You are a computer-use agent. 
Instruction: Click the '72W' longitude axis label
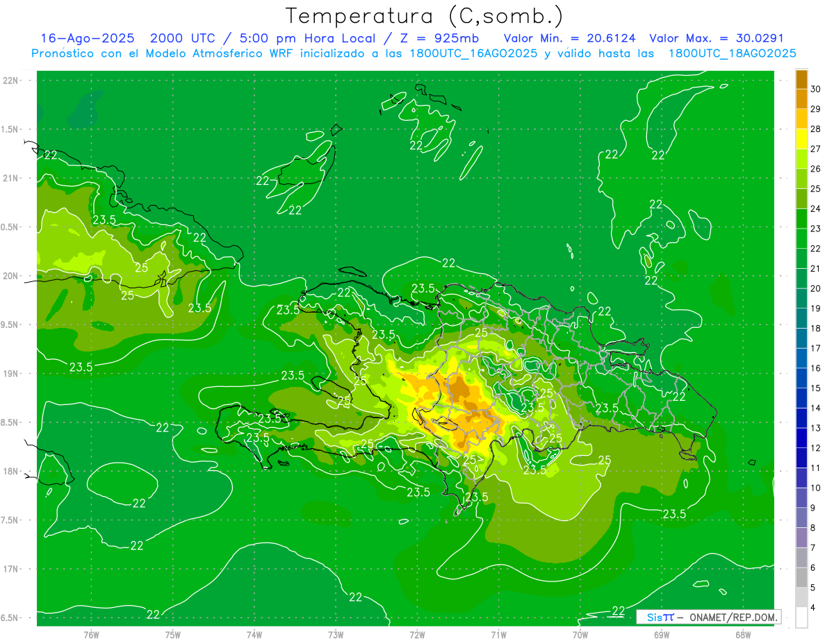(x=417, y=635)
